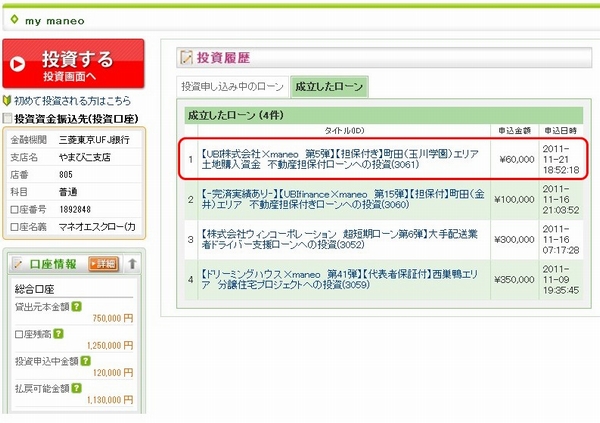Click the ¥60,000 amount cell
Screen dimensions: 600x423
click(x=517, y=159)
